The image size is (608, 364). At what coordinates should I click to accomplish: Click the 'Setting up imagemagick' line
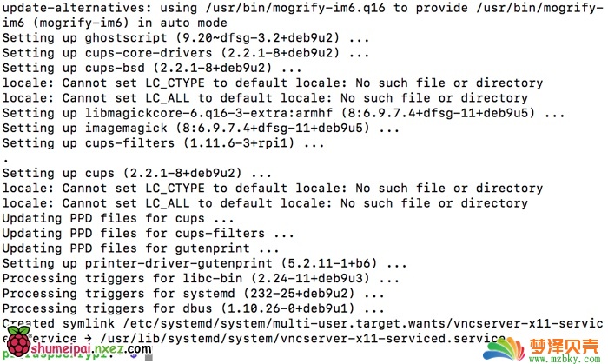pyautogui.click(x=201, y=129)
